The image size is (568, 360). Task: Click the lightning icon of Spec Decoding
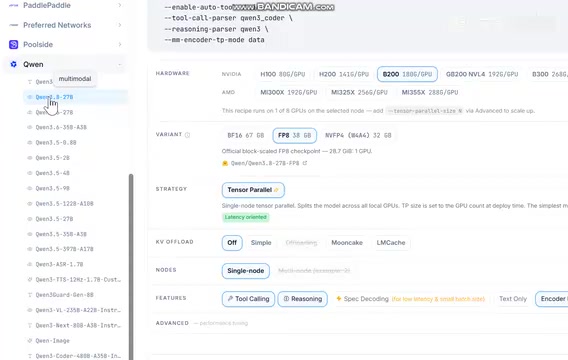coord(339,299)
